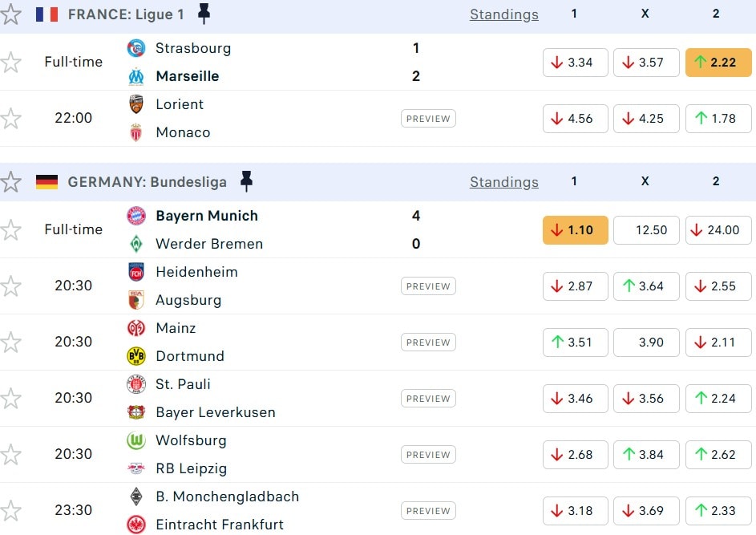
Task: Click the Marseille team logo
Action: pyautogui.click(x=136, y=76)
